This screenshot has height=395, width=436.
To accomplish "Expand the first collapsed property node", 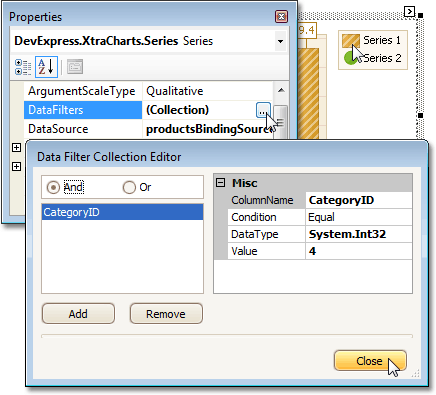I will 16,147.
